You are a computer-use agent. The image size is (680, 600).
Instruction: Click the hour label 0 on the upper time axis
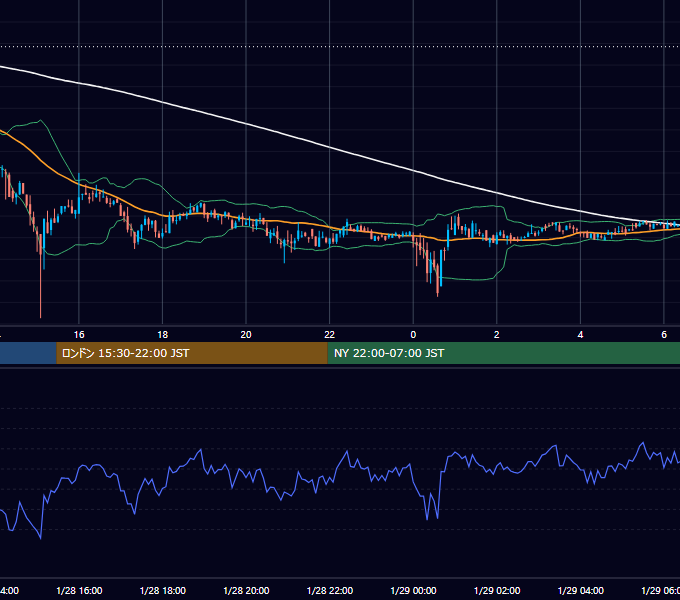click(x=413, y=335)
